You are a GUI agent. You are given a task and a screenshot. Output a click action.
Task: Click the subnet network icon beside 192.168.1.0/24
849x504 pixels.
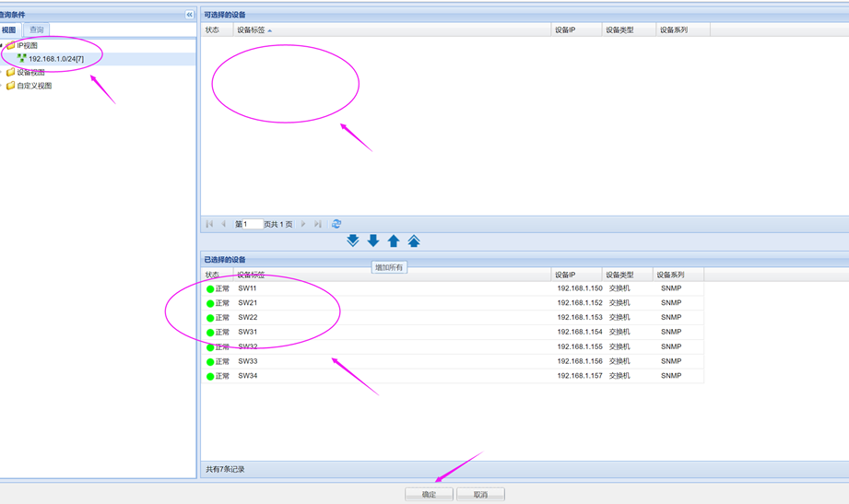click(21, 58)
